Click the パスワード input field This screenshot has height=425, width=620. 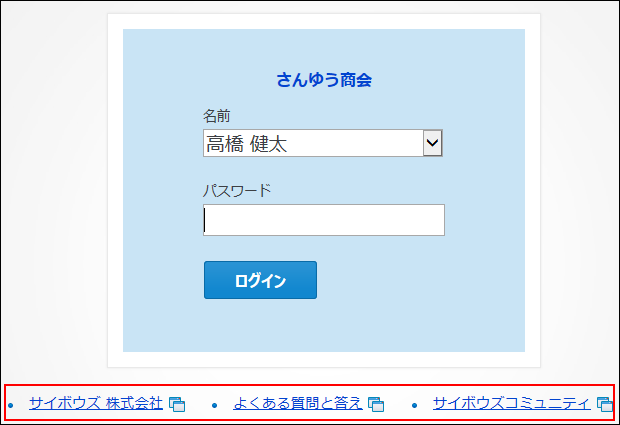[x=324, y=220]
